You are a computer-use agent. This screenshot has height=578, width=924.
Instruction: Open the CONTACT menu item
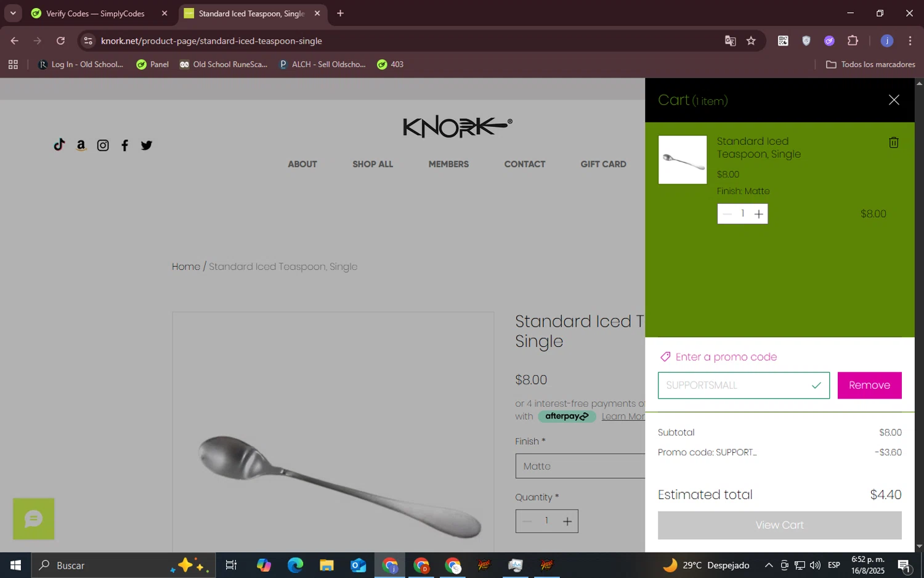pyautogui.click(x=525, y=164)
